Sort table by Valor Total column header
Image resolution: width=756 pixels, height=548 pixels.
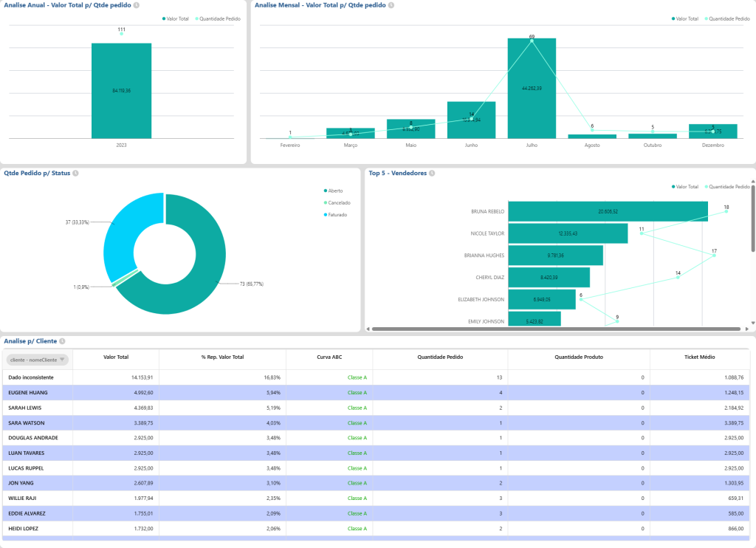point(116,357)
